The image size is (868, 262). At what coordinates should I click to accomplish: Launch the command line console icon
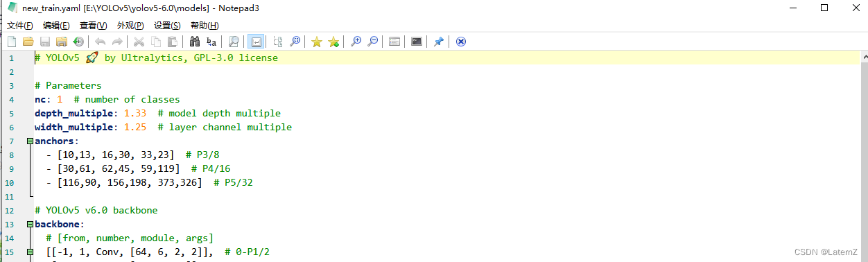click(x=417, y=42)
